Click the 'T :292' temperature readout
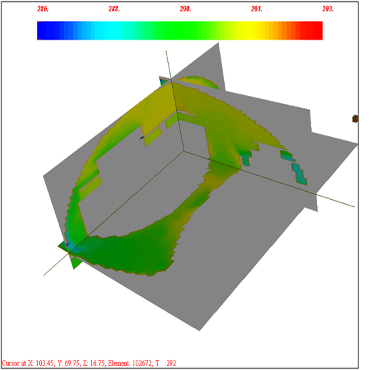This screenshot has width=386, height=370. (x=166, y=363)
